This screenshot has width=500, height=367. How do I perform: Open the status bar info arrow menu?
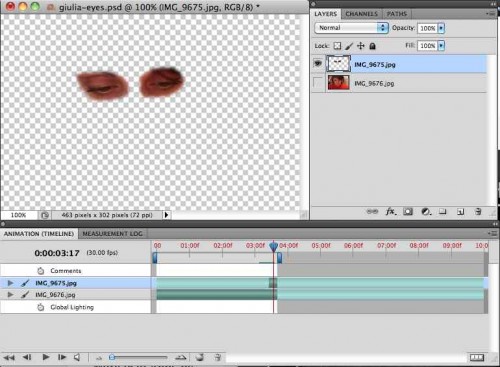(x=166, y=215)
